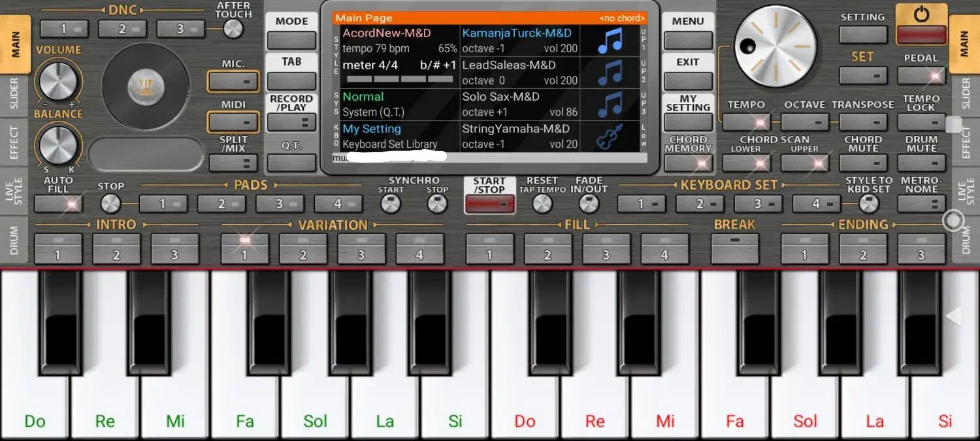Tap the VIP disc in the center
The image size is (980, 441).
[146, 87]
